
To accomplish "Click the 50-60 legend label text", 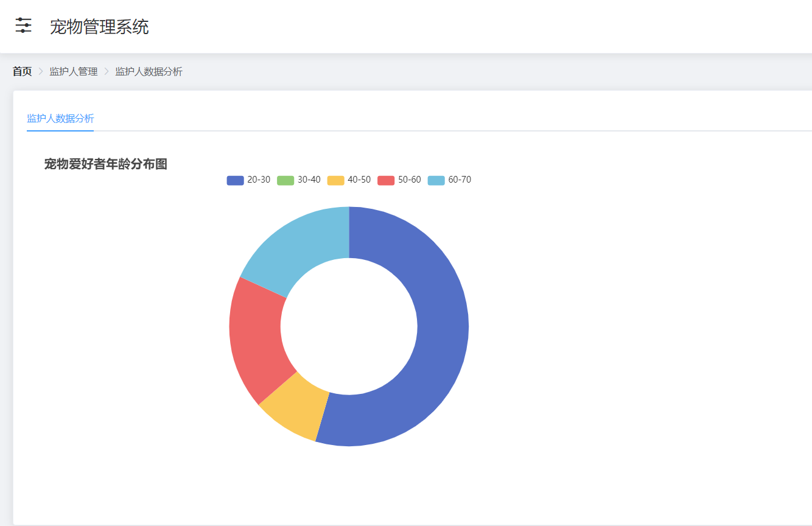I will (x=410, y=180).
